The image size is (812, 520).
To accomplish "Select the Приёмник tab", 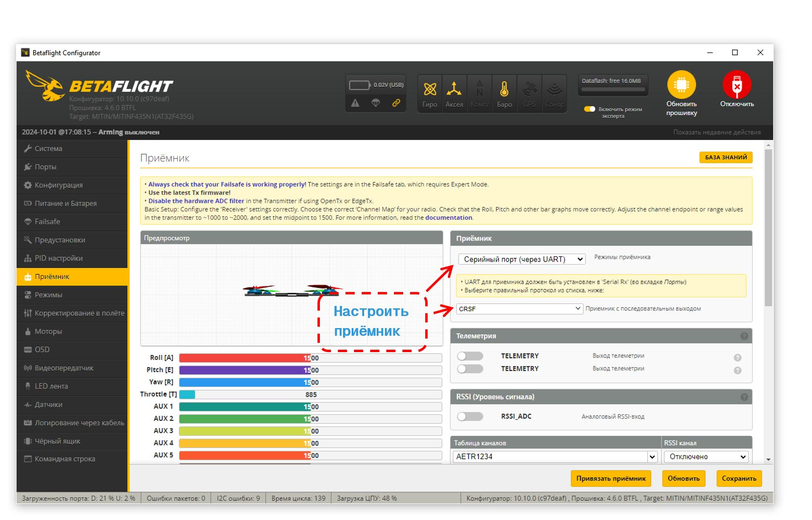I will click(72, 277).
